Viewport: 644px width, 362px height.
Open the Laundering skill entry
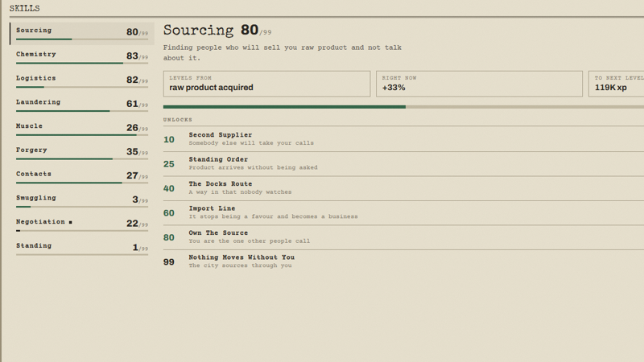point(82,105)
